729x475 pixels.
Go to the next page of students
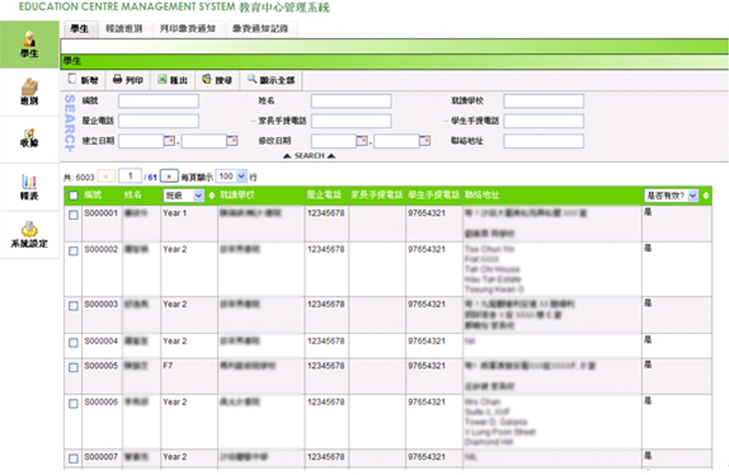coord(169,176)
